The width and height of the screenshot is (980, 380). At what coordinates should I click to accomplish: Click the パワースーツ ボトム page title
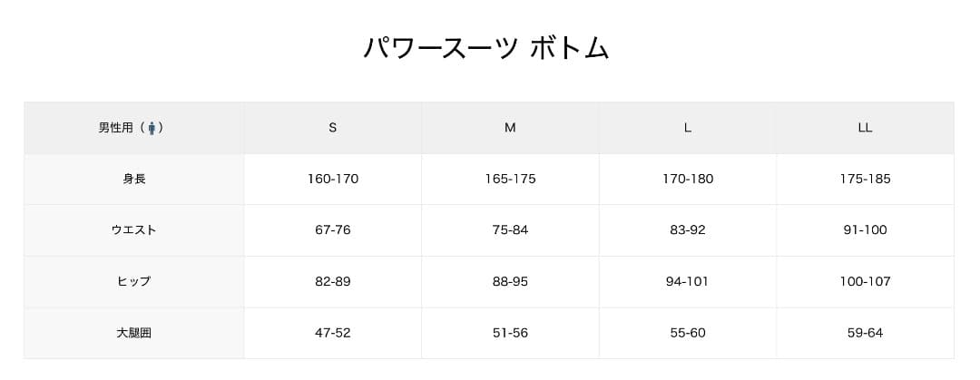tap(485, 47)
